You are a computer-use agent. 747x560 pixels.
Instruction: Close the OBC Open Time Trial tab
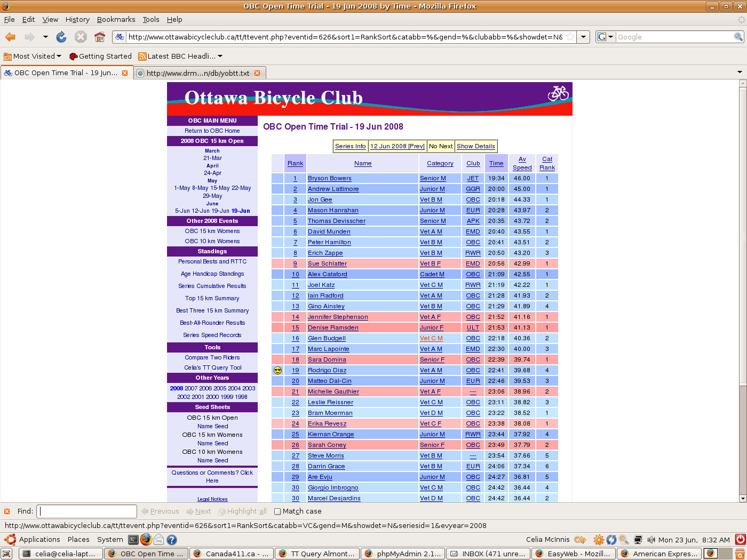pos(125,73)
